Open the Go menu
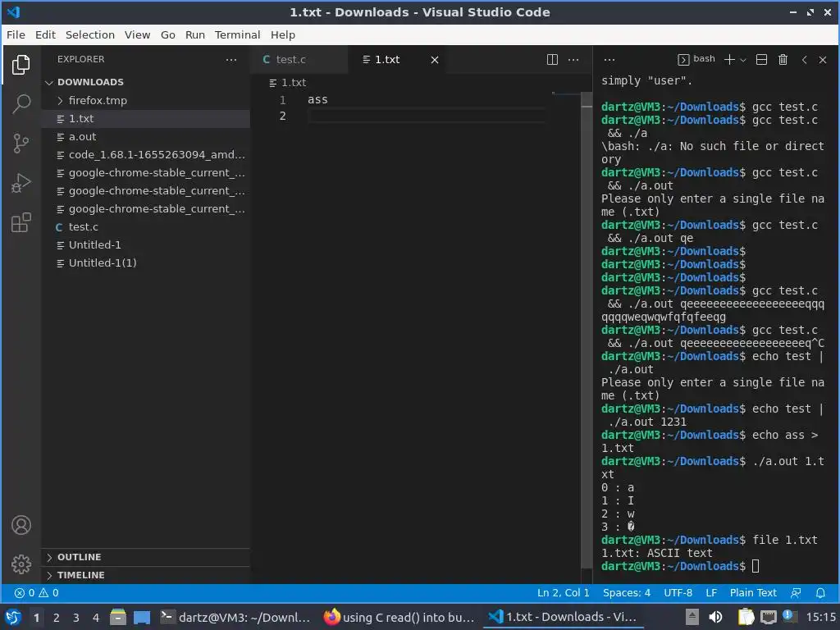This screenshot has width=840, height=630. tap(167, 34)
